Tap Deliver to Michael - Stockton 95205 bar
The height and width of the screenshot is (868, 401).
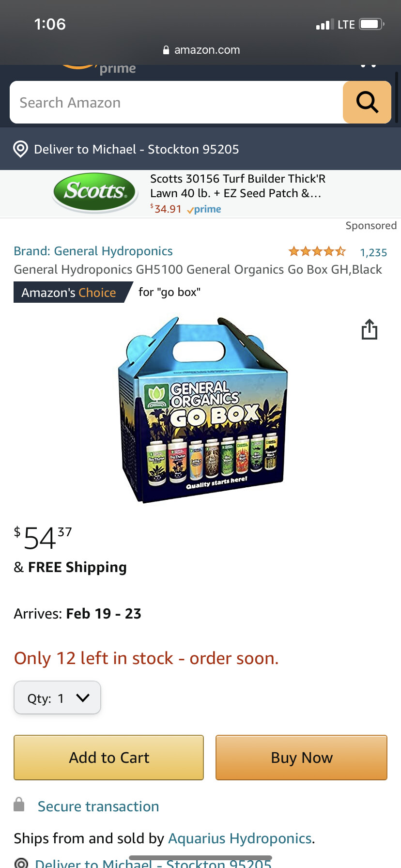(200, 149)
